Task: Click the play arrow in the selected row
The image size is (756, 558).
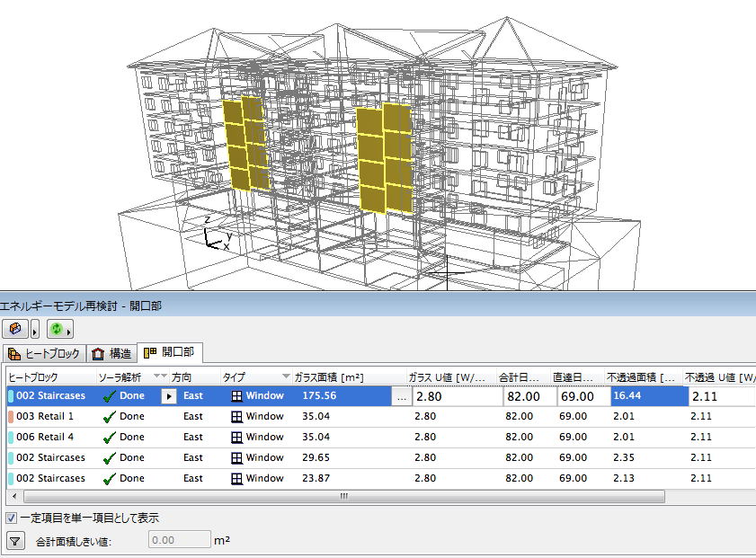Action: 169,396
